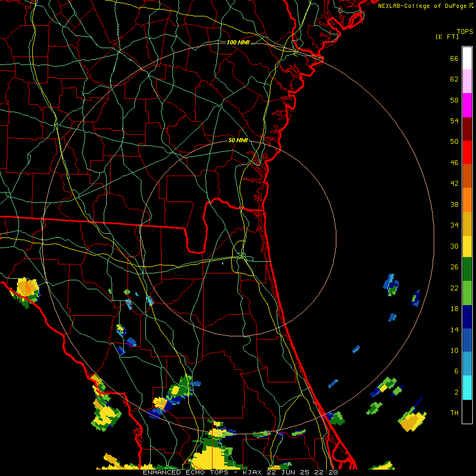Click the cyan legend swatch
This screenshot has height=476, width=476.
point(467,388)
